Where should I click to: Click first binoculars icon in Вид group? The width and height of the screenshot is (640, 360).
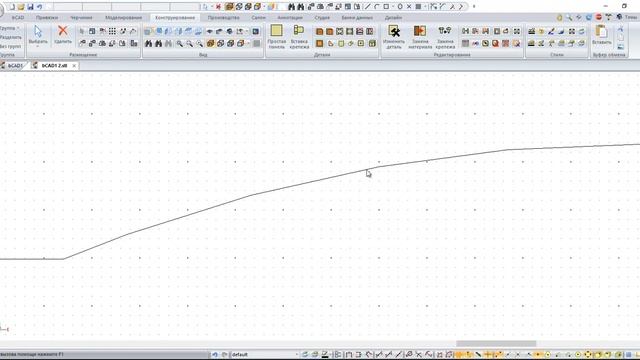pos(149,43)
